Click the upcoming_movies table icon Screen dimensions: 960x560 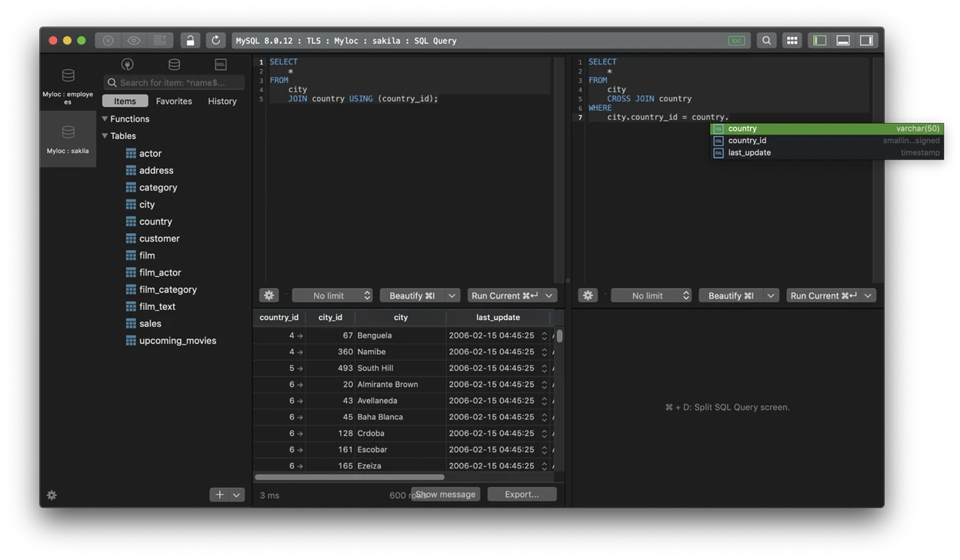131,340
